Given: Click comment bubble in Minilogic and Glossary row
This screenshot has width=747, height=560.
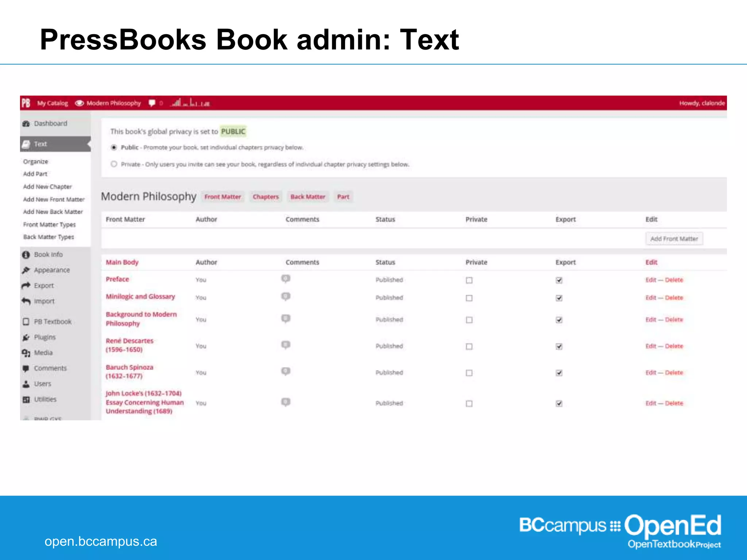Looking at the screenshot, I should (x=286, y=296).
